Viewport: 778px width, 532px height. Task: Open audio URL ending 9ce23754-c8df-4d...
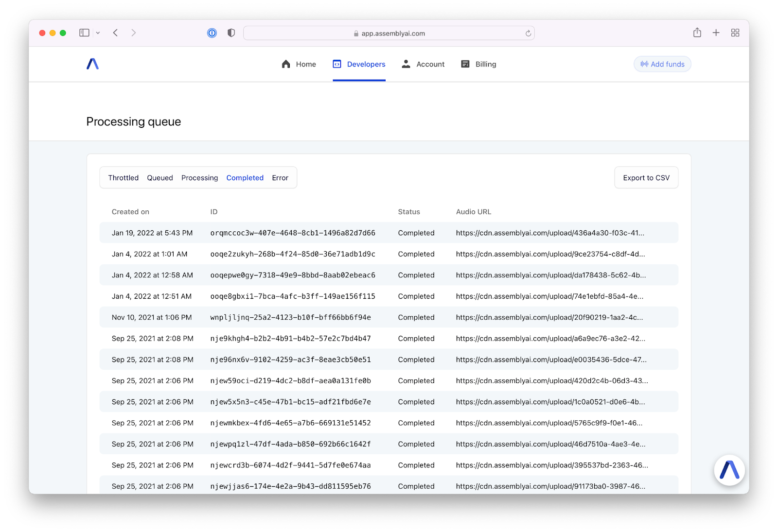click(550, 254)
